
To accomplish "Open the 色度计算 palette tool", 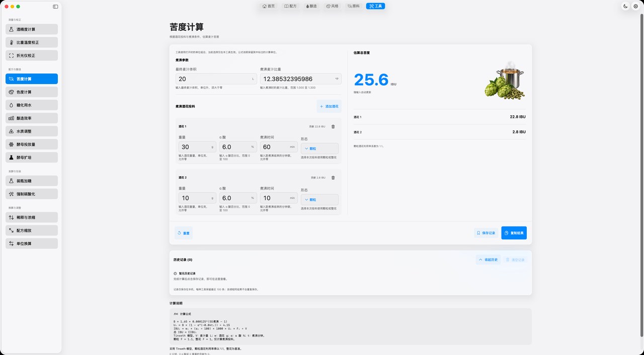I will [x=32, y=92].
